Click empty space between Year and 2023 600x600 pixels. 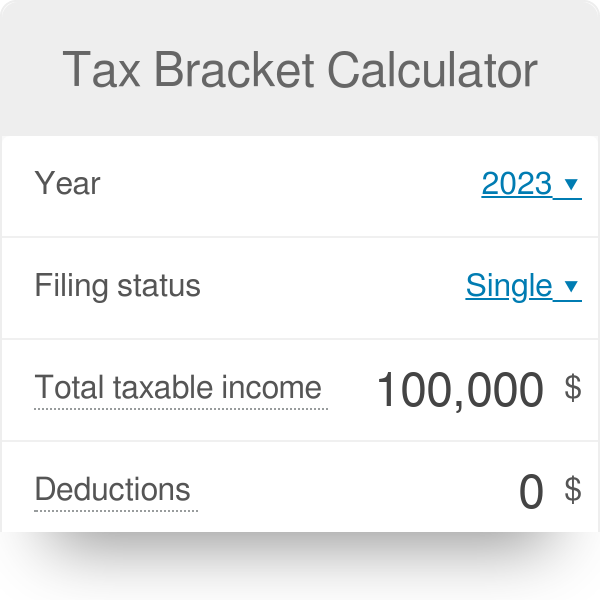(290, 184)
